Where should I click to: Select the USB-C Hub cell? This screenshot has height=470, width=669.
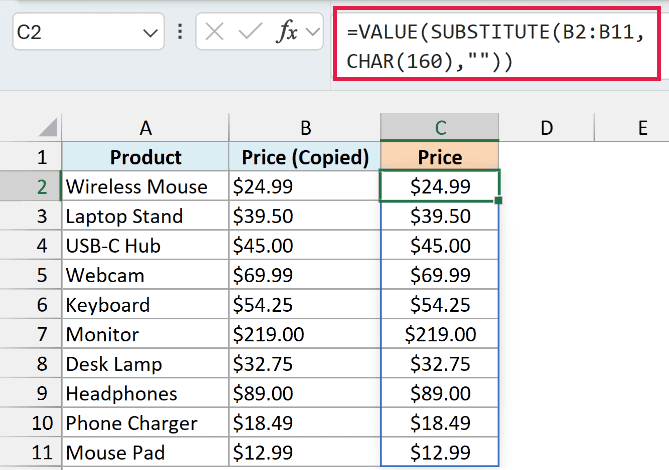point(145,245)
